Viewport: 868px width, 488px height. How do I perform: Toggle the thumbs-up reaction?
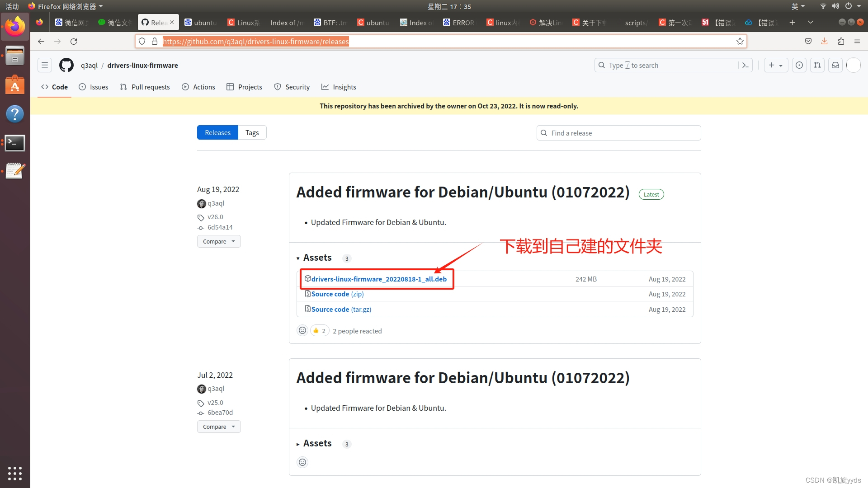(320, 330)
